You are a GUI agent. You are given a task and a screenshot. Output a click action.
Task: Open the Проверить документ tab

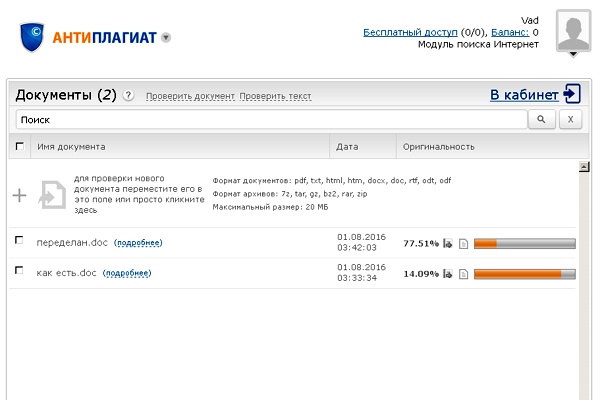pos(190,97)
